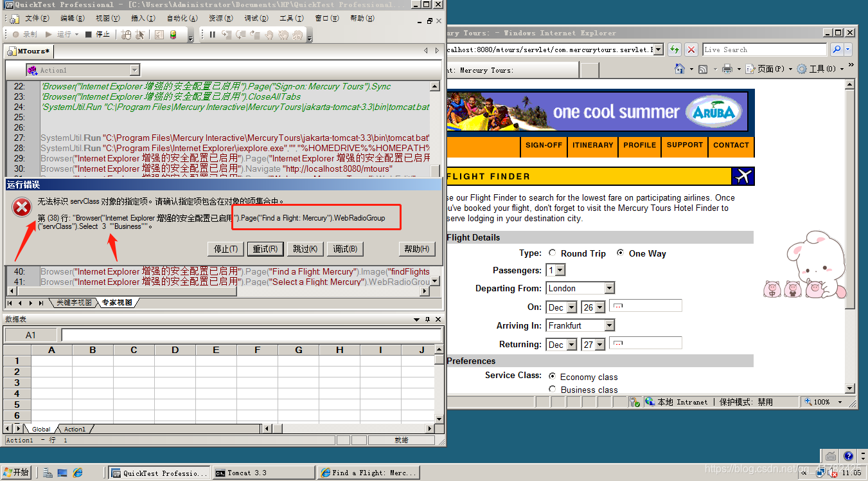Select the Round Trip radio button
The width and height of the screenshot is (868, 481).
click(x=552, y=253)
